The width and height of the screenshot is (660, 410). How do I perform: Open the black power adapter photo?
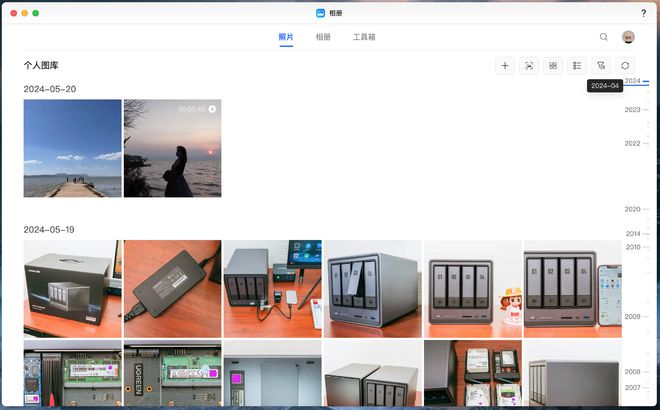[173, 289]
